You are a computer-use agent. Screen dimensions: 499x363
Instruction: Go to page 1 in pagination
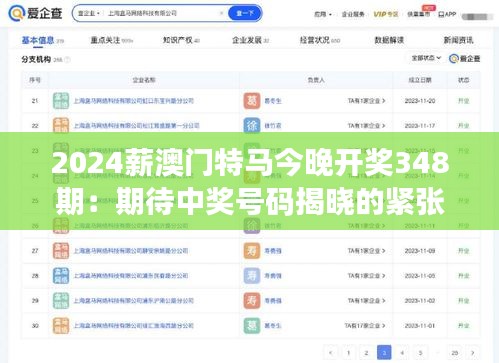click(348, 353)
